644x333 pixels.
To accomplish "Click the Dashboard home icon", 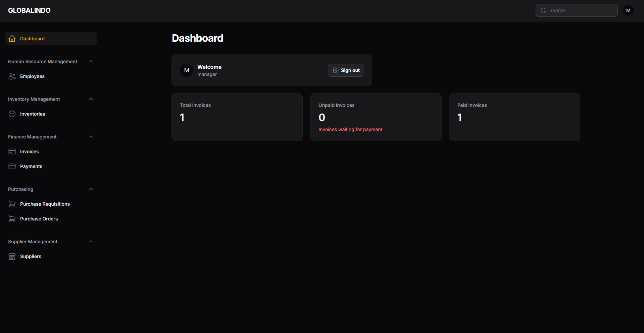I will tap(12, 39).
